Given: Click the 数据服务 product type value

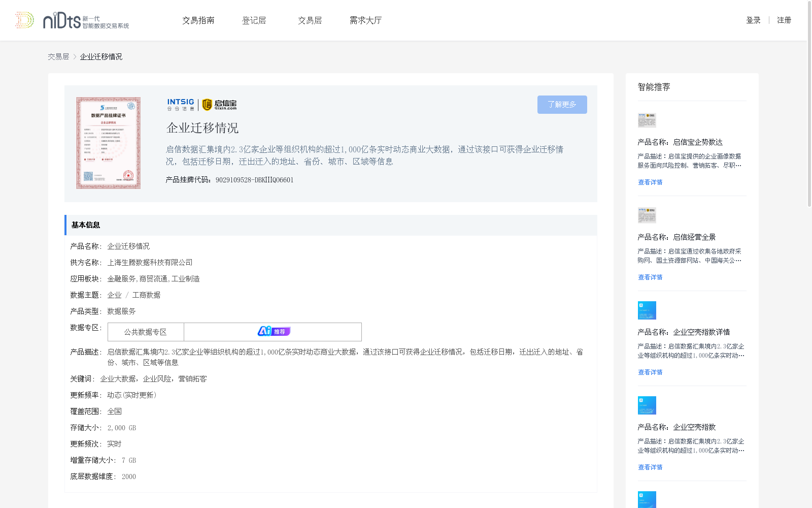Looking at the screenshot, I should [121, 311].
